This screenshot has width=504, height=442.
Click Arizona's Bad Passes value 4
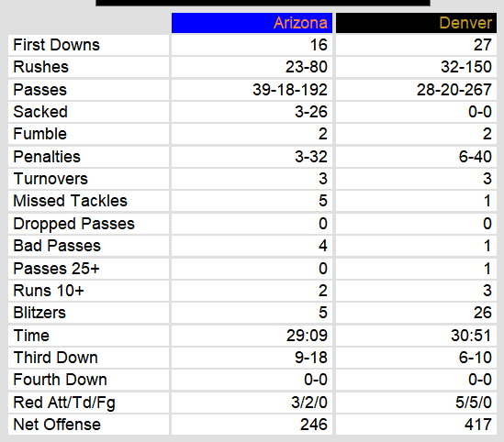[323, 246]
